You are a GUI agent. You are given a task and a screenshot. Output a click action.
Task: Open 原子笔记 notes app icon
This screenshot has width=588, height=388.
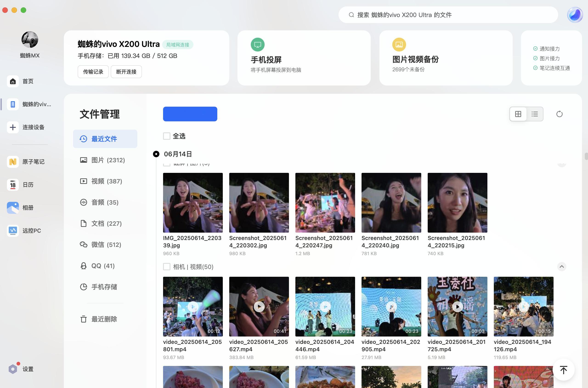13,162
